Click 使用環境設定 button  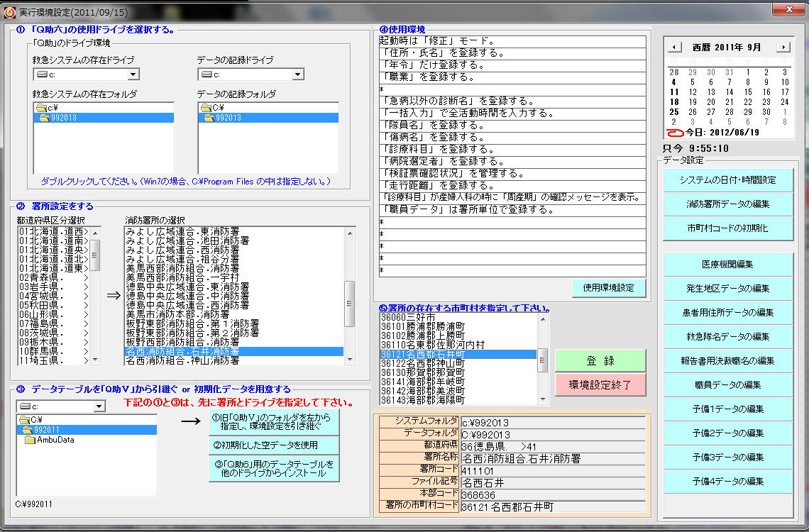[x=609, y=288]
